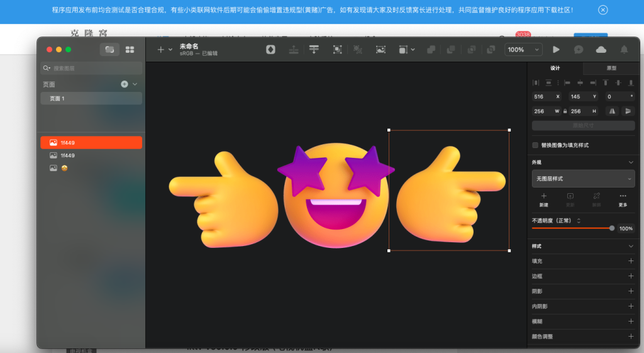
Task: Switch to the 原型 tab
Action: point(611,68)
